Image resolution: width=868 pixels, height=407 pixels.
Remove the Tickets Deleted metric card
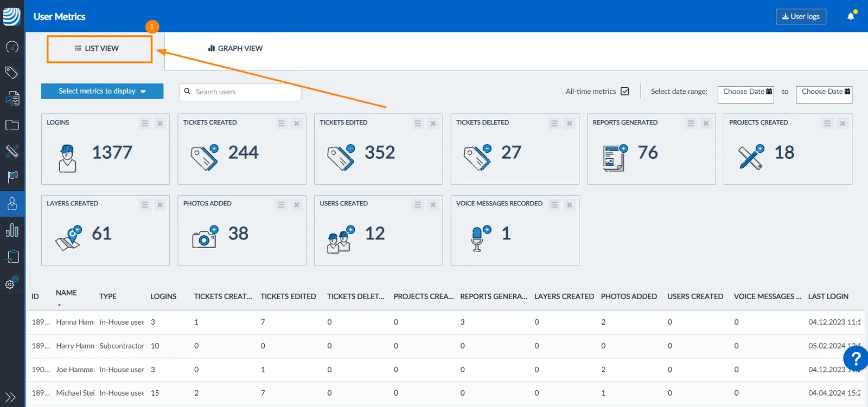(570, 124)
